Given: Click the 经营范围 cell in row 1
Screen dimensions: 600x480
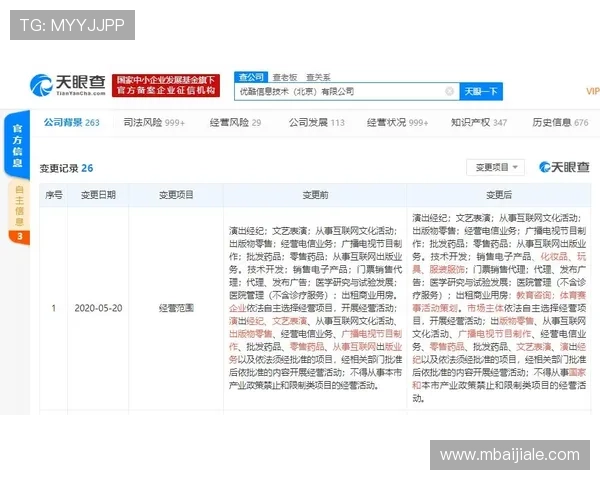Looking at the screenshot, I should 176,308.
